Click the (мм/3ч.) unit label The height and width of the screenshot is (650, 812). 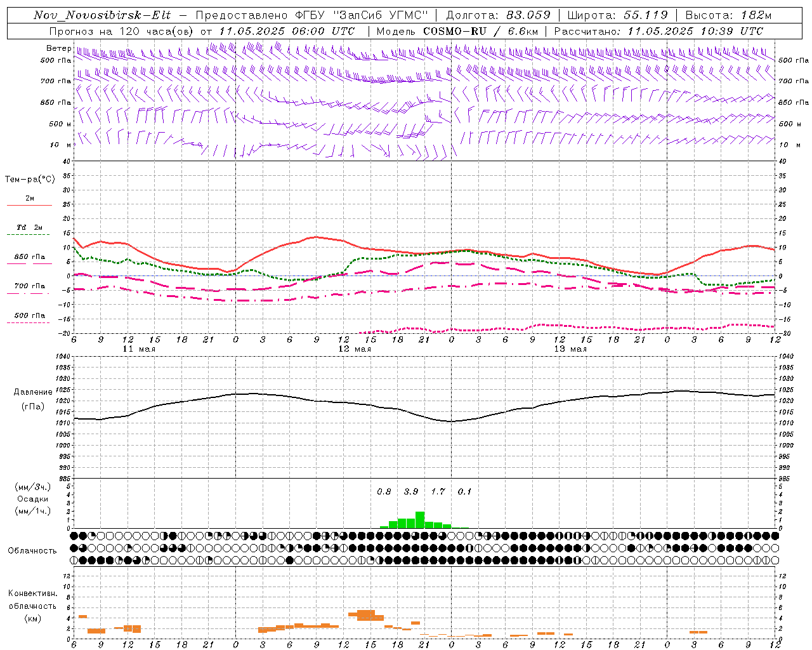pos(33,487)
